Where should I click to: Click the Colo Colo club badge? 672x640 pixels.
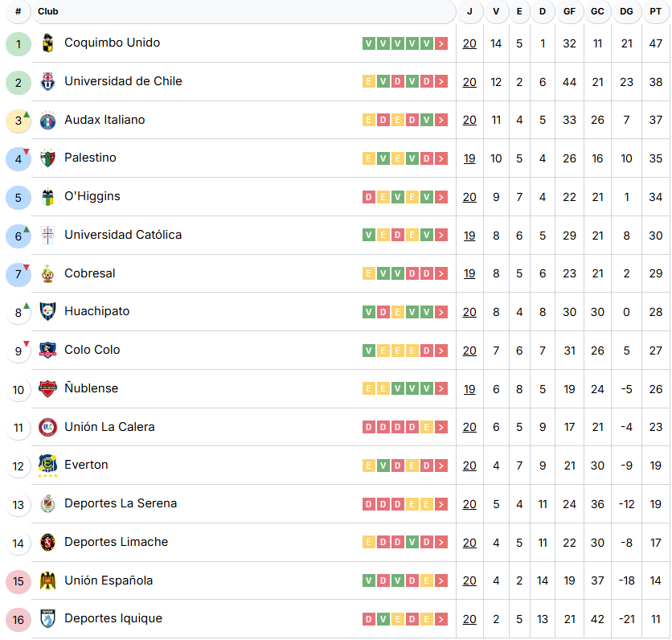(x=47, y=351)
